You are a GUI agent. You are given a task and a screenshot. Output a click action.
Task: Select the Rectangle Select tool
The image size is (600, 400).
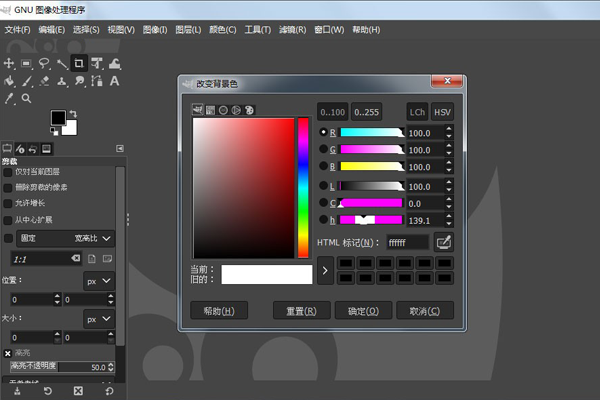click(26, 63)
